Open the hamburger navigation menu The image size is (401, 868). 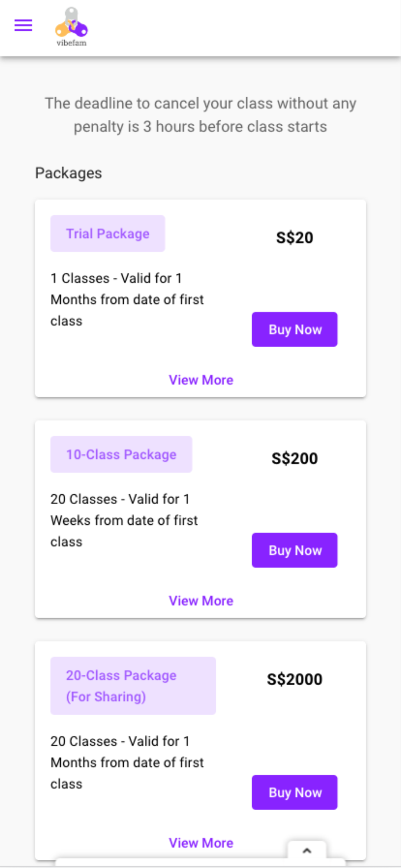pyautogui.click(x=23, y=26)
